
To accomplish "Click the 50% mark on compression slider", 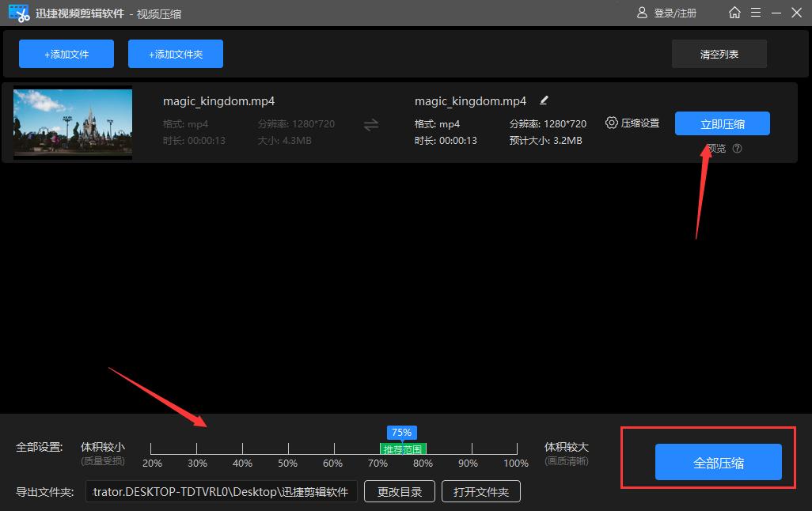I will coord(288,449).
